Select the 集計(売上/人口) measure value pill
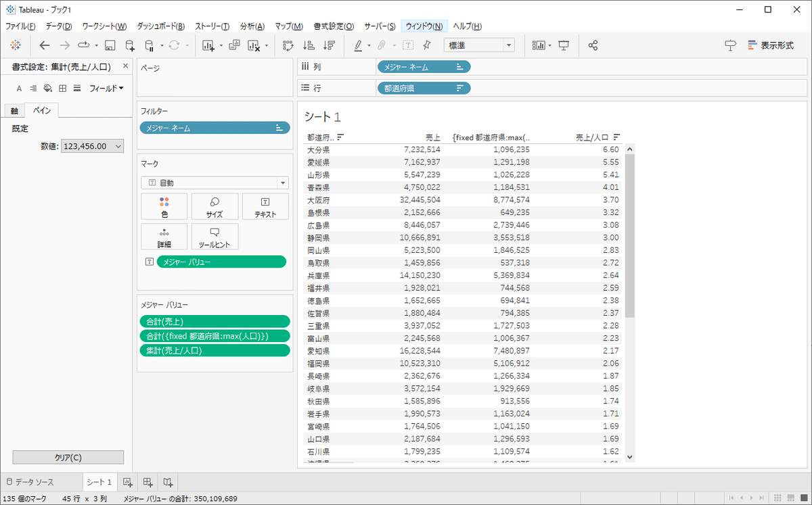Image resolution: width=812 pixels, height=505 pixels. point(215,350)
